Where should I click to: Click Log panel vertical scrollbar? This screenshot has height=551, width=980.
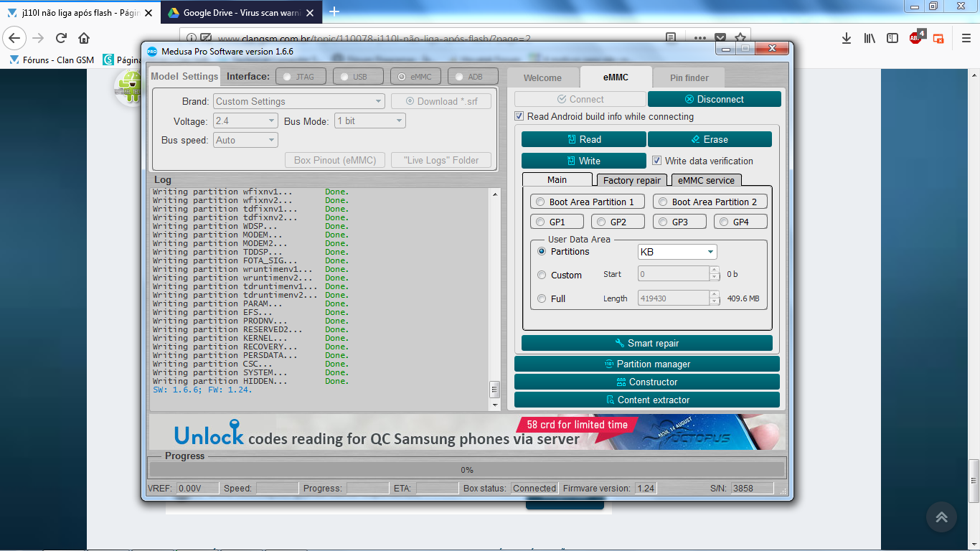coord(494,298)
